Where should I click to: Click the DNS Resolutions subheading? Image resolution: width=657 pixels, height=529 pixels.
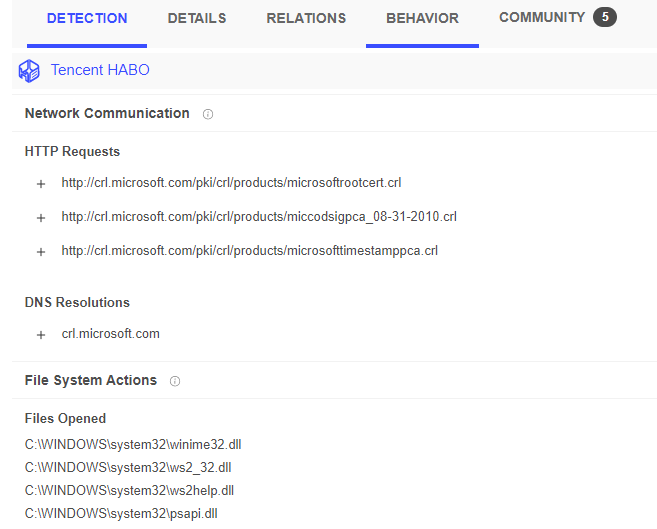77,302
